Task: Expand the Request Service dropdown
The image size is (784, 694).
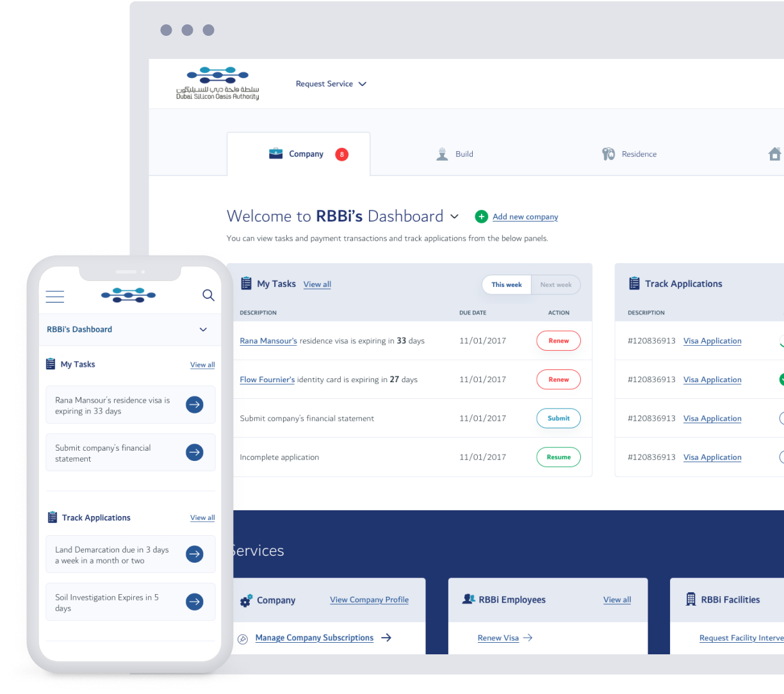Action: pyautogui.click(x=331, y=84)
